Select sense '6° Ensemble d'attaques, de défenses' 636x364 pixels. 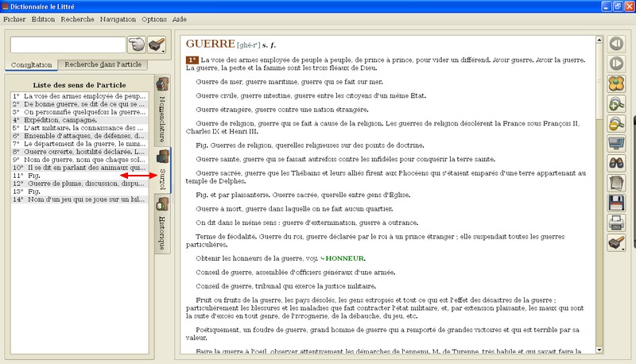79,136
